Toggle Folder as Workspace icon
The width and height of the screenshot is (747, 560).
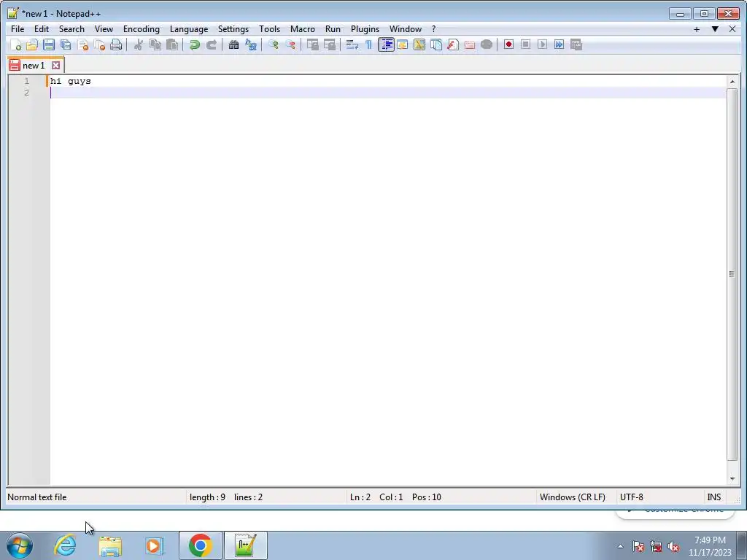pos(470,44)
